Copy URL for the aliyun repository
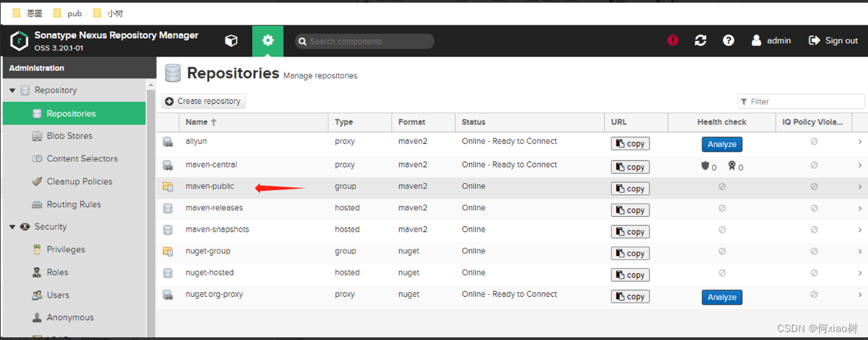The image size is (868, 340). pyautogui.click(x=630, y=144)
